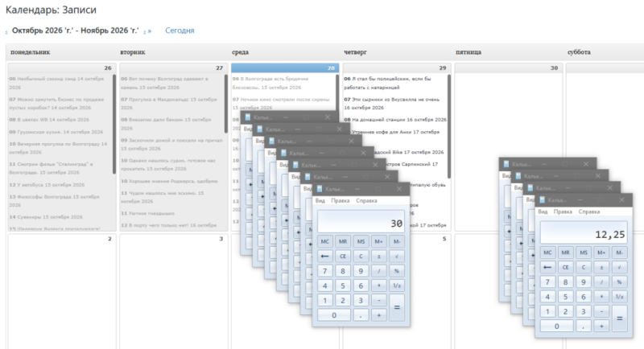Open Правка menu in calculator showing 12,25
The width and height of the screenshot is (644, 349).
point(563,211)
